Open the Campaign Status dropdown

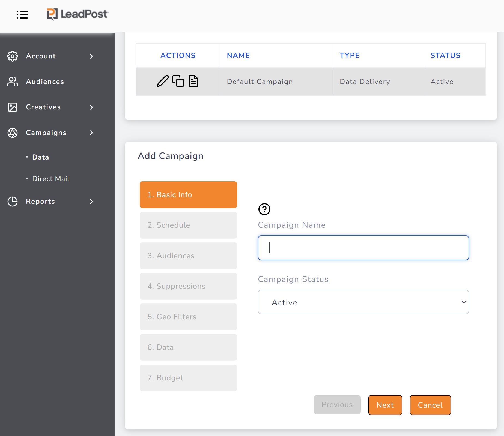pyautogui.click(x=363, y=302)
